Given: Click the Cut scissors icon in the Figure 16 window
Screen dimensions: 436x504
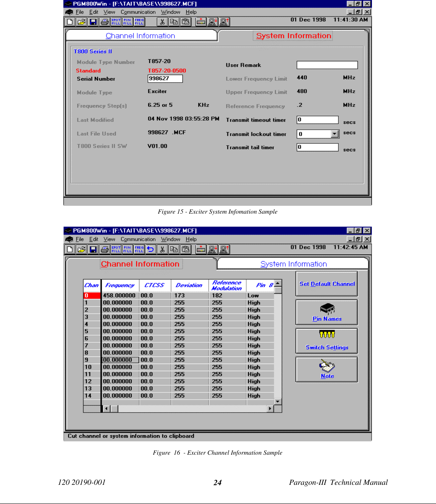Looking at the screenshot, I should [x=162, y=249].
